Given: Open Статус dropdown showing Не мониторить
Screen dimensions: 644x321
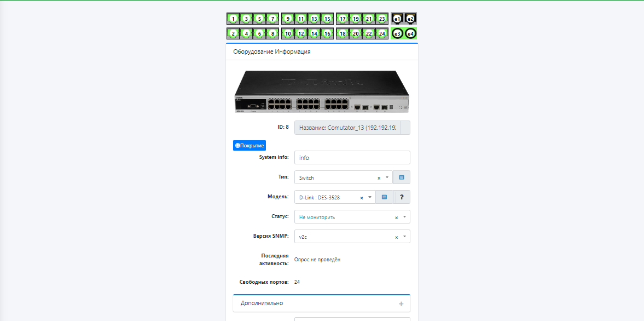Looking at the screenshot, I should (x=345, y=217).
